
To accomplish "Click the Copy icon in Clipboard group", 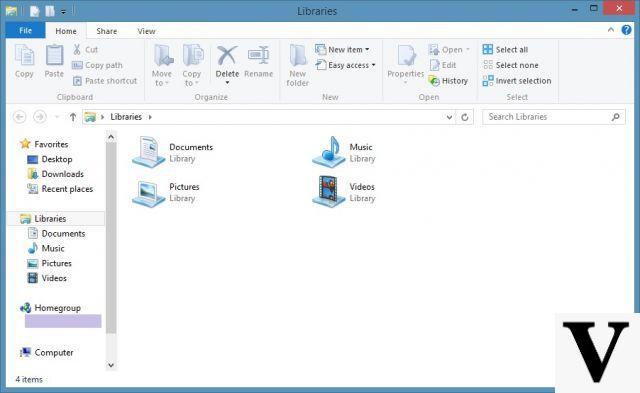I will coord(24,55).
